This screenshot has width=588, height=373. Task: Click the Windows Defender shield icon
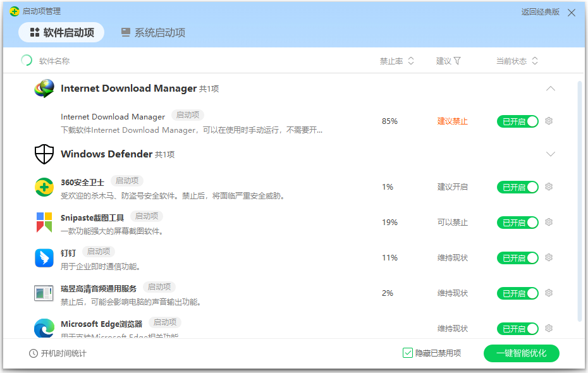(x=44, y=154)
